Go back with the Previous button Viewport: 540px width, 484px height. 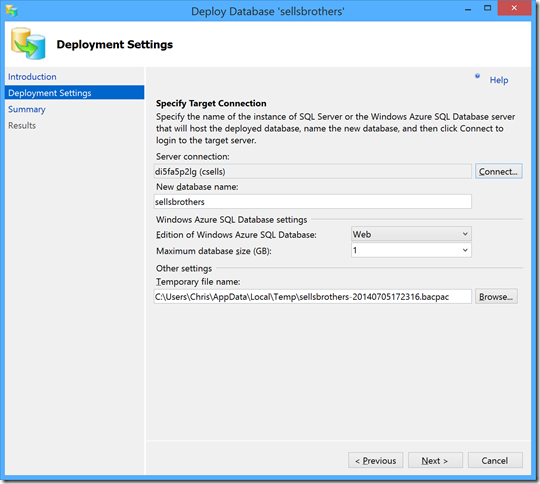pos(375,460)
